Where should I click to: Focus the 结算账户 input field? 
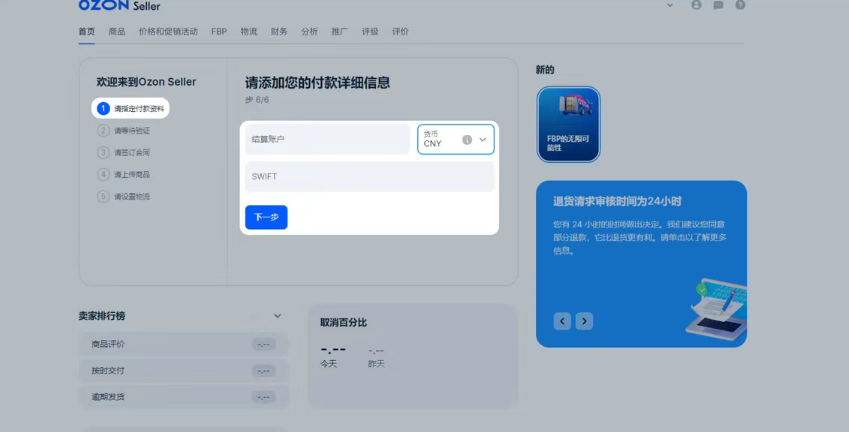coord(328,139)
